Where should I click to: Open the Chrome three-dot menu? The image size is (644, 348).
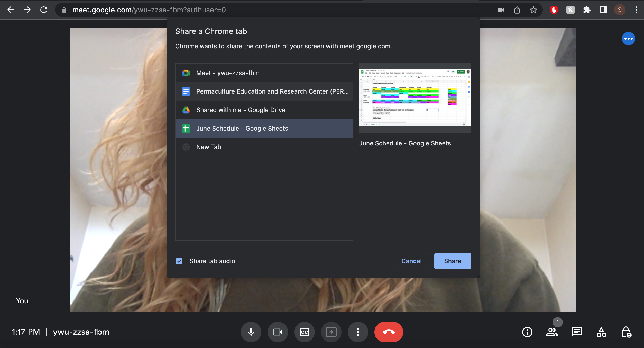[x=636, y=10]
